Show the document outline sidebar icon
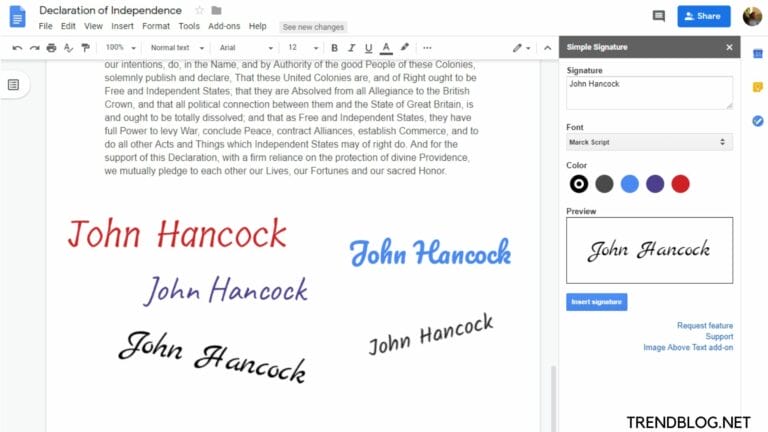Image resolution: width=768 pixels, height=432 pixels. [x=14, y=85]
